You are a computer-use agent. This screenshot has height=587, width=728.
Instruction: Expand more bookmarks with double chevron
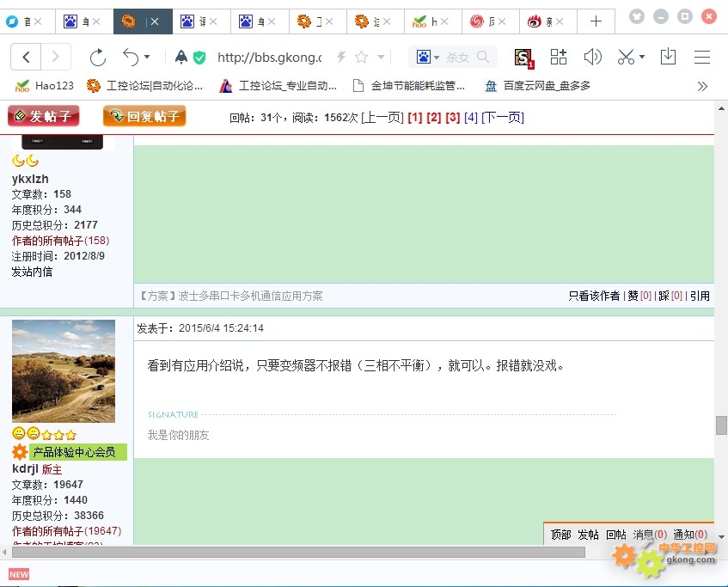[x=702, y=87]
